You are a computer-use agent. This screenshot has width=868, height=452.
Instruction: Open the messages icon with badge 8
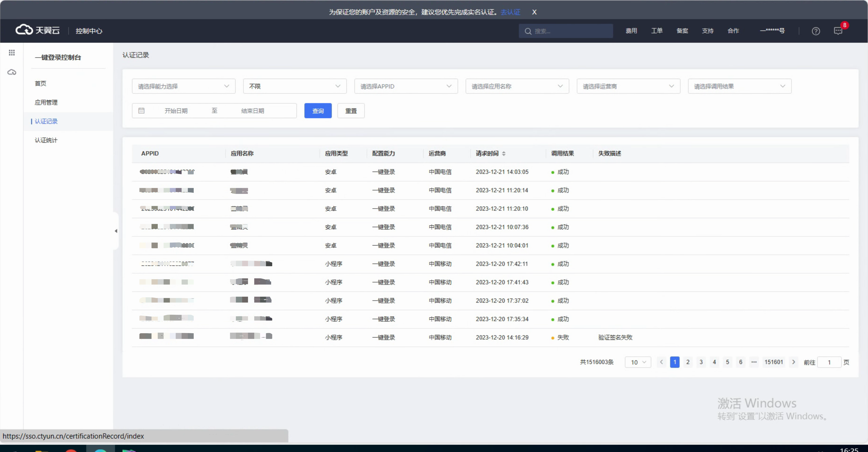(838, 31)
